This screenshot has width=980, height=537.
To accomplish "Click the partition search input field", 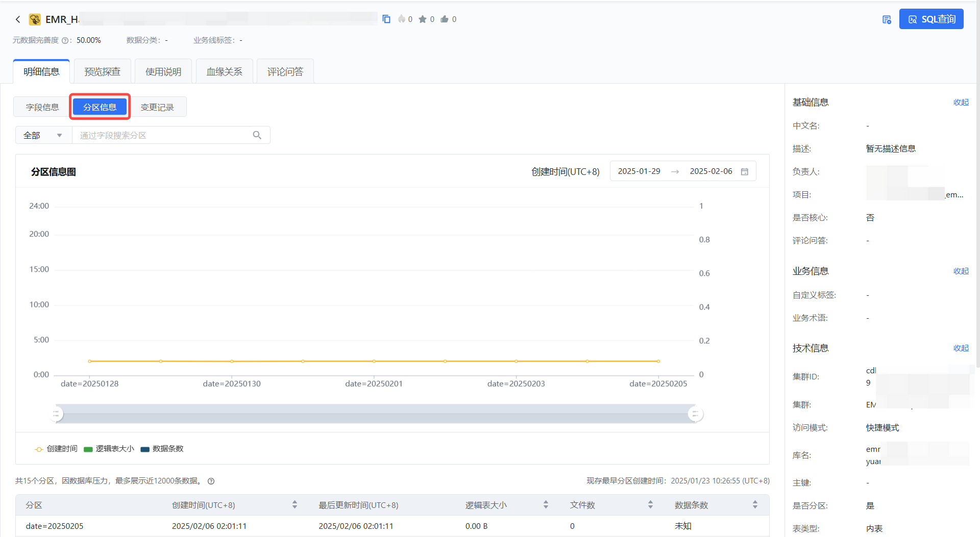I will pyautogui.click(x=163, y=135).
